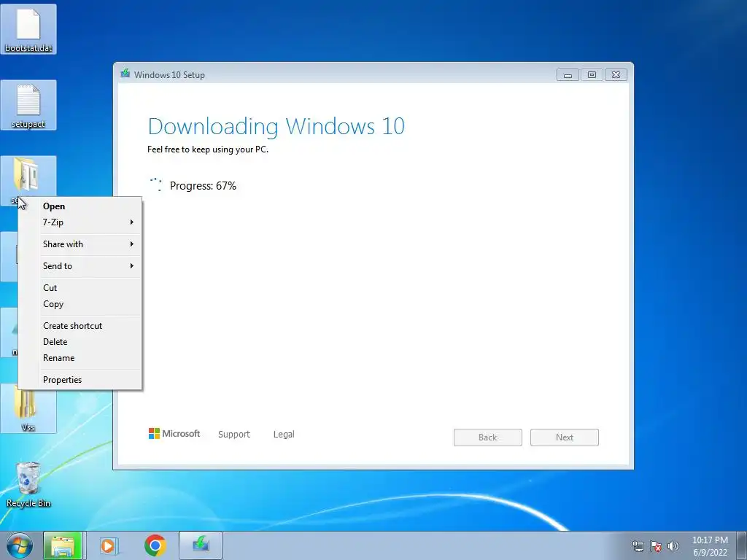Click the network status tray icon

[x=638, y=546]
